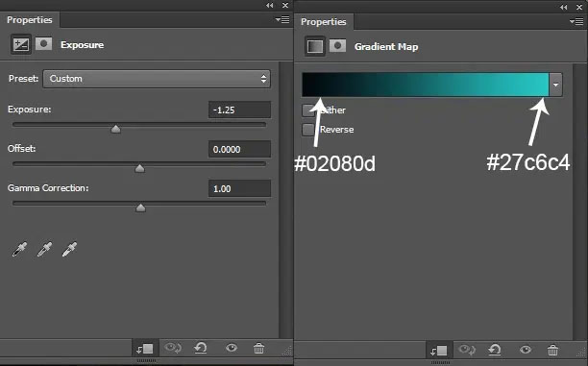Image resolution: width=588 pixels, height=366 pixels.
Task: Close the Gradient Map Properties panel
Action: [x=579, y=7]
